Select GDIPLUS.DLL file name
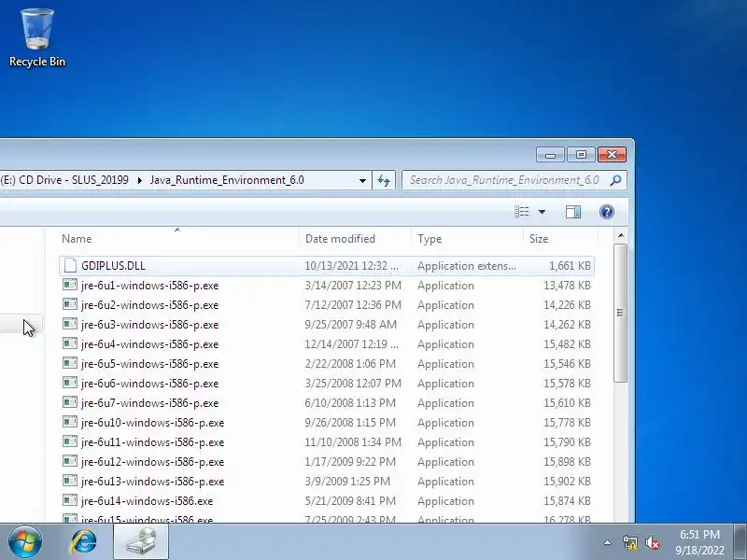This screenshot has height=560, width=747. tap(113, 266)
